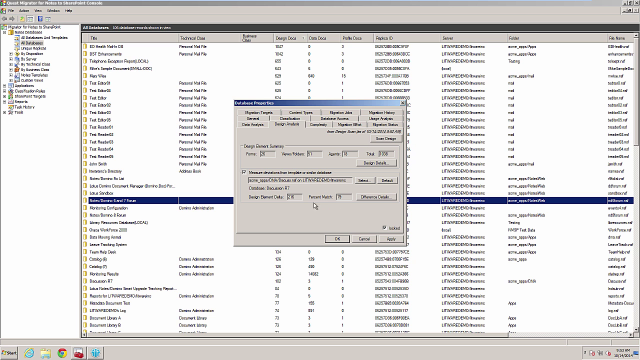Click the Back arrow toolbar icon
Screen dimensions: 640x360
[4, 19]
